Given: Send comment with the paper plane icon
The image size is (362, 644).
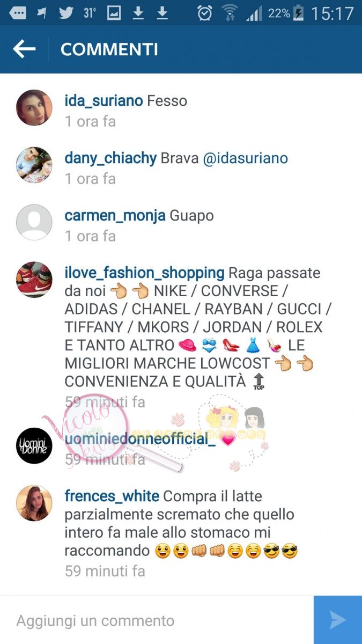Looking at the screenshot, I should pos(338,620).
